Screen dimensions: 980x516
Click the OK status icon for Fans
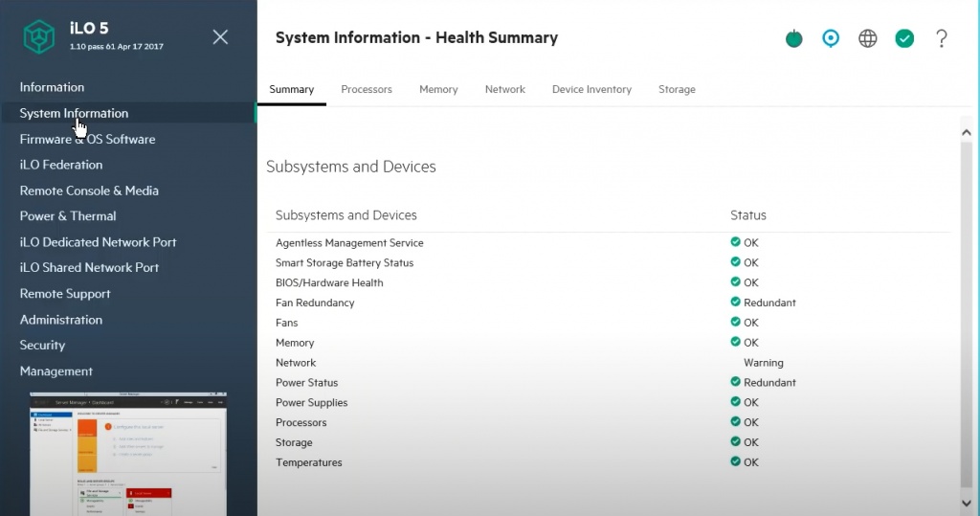[x=735, y=323]
